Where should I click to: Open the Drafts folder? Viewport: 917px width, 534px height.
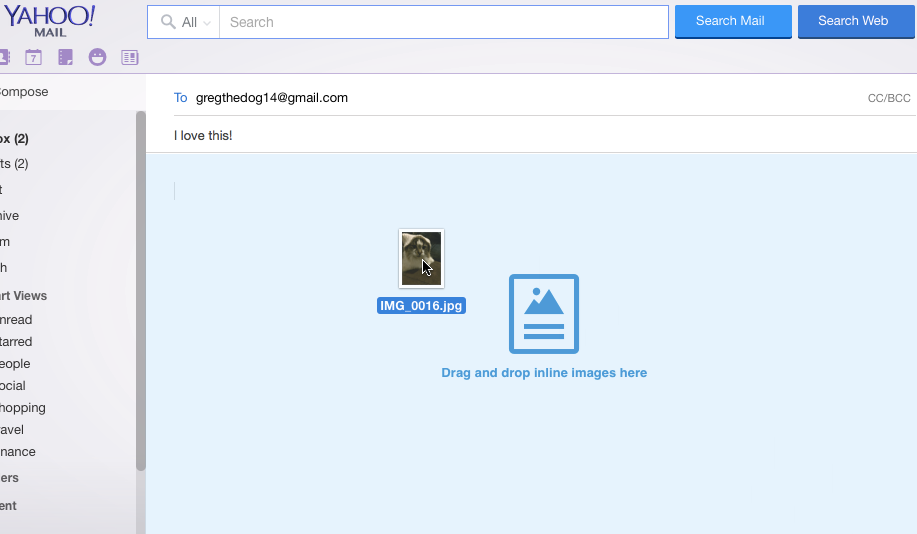click(x=14, y=163)
